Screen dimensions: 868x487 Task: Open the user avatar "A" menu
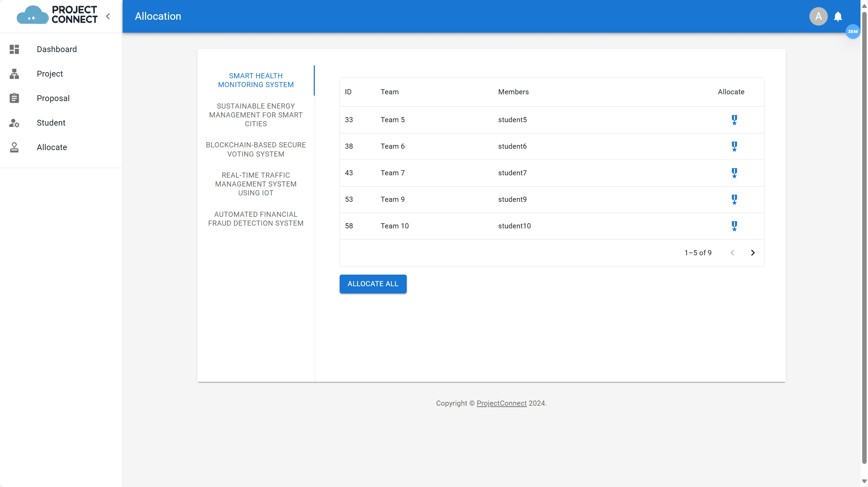pyautogui.click(x=818, y=16)
